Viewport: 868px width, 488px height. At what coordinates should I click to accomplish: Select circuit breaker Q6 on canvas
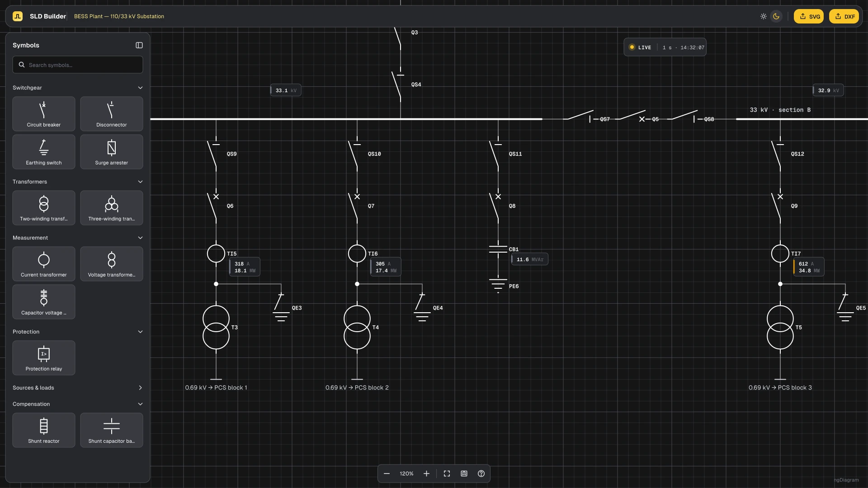click(214, 206)
